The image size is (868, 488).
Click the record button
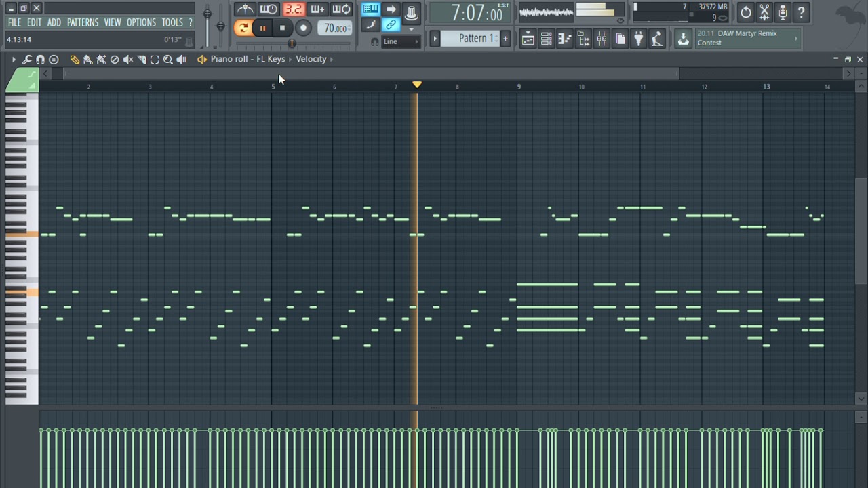pos(303,28)
